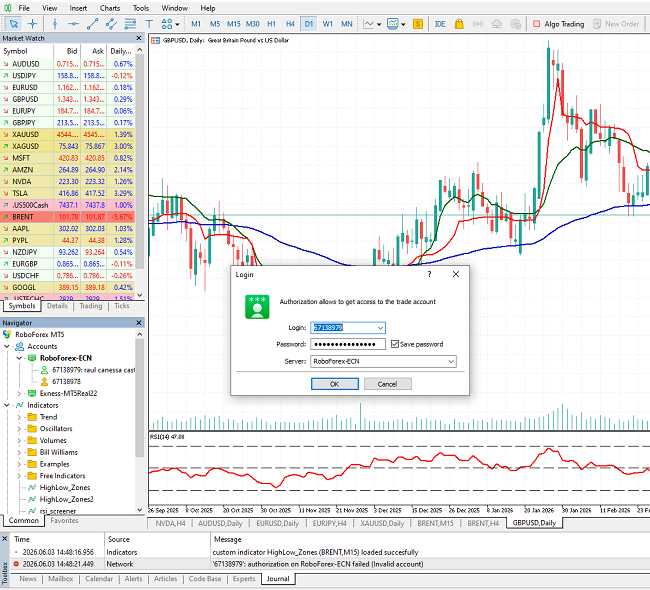Pick the horizontal line drawing tool
The image size is (650, 590).
click(73, 24)
